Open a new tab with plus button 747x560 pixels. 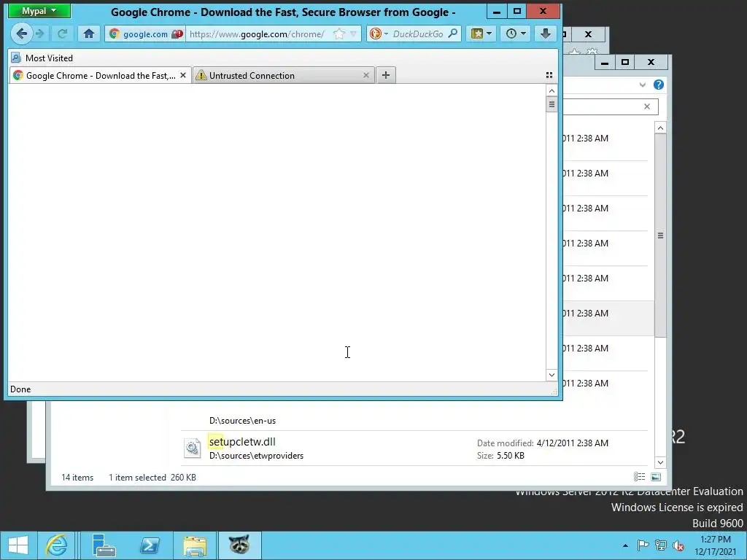(x=386, y=75)
